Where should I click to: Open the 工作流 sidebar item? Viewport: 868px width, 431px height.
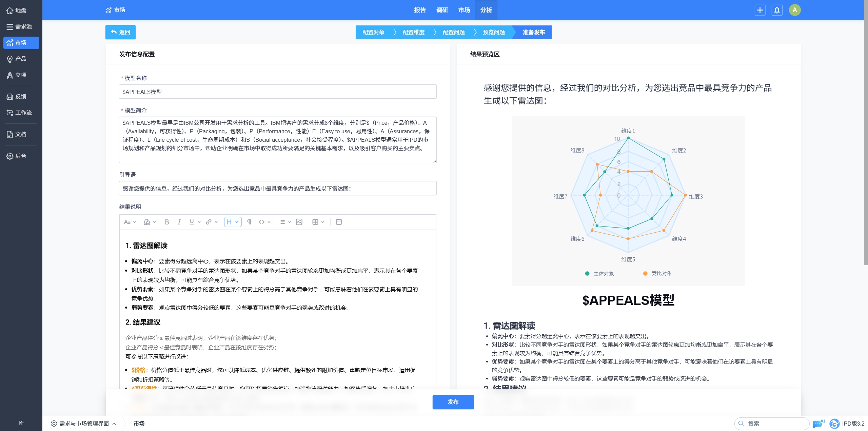[20, 113]
